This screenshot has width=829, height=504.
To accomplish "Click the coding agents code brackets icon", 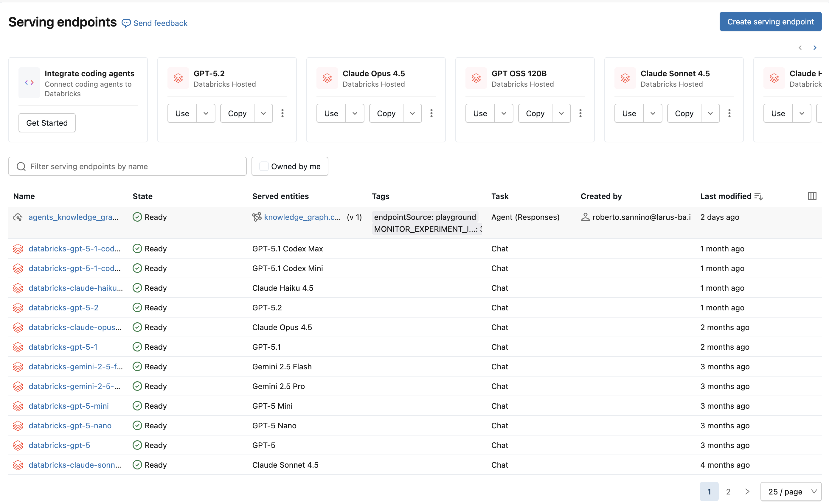I will pyautogui.click(x=29, y=83).
